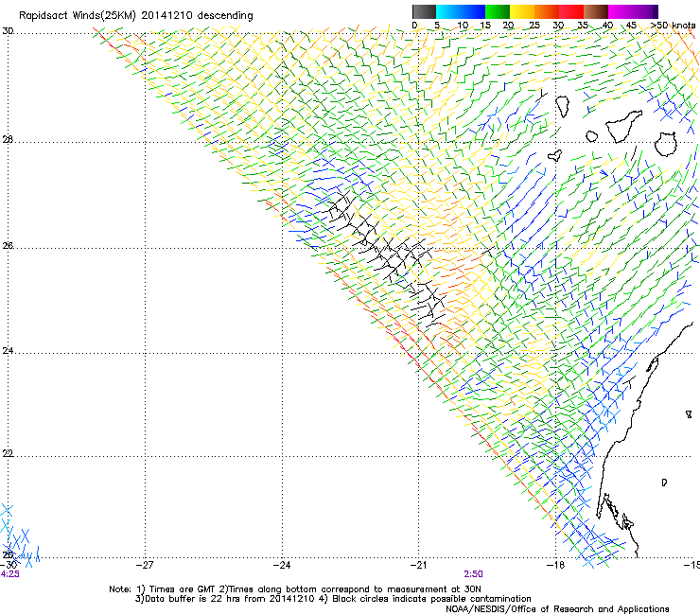Click the La Palma island outline

pos(563,106)
